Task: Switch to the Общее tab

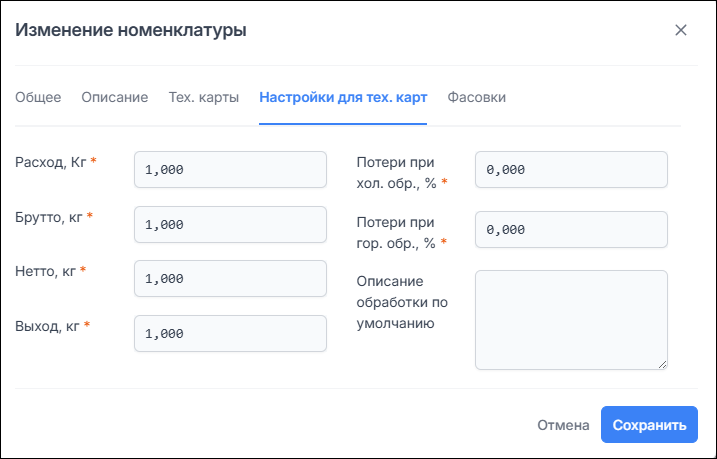Action: [x=38, y=97]
